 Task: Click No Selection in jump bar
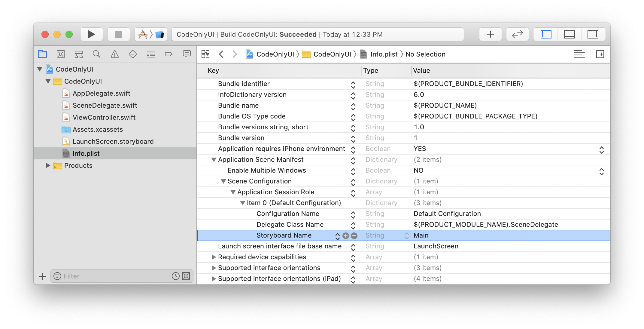(425, 54)
